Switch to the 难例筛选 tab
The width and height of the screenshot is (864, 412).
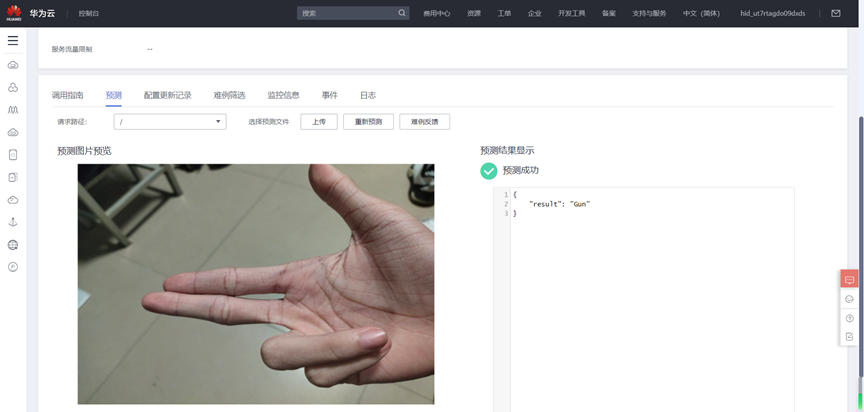click(229, 95)
